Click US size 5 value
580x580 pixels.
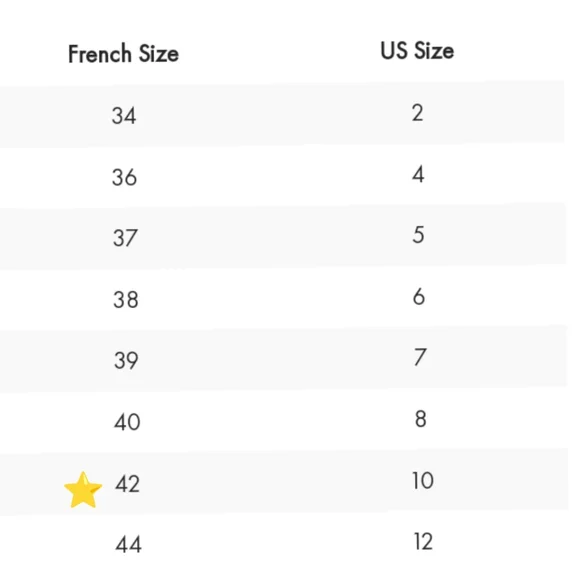pyautogui.click(x=418, y=235)
